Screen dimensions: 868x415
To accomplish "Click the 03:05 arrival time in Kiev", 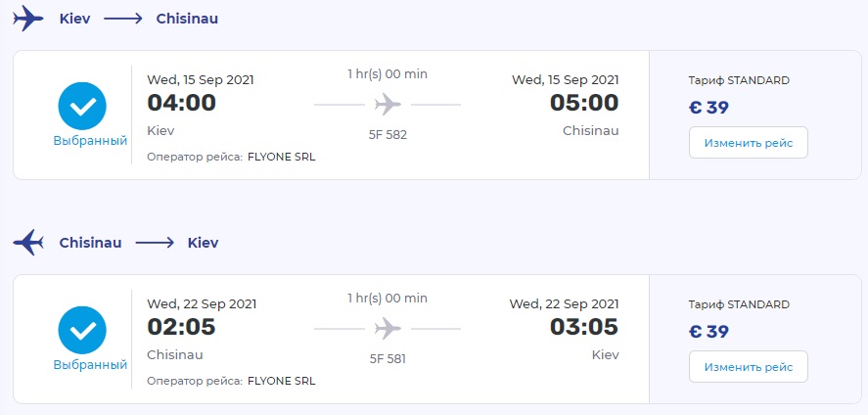I will [x=585, y=327].
